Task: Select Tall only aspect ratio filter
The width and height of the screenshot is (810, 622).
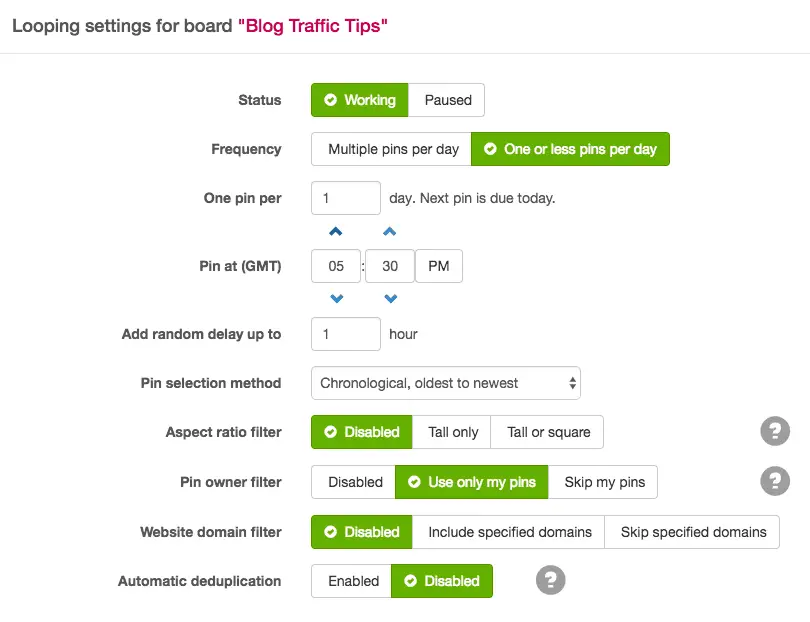Action: (452, 431)
